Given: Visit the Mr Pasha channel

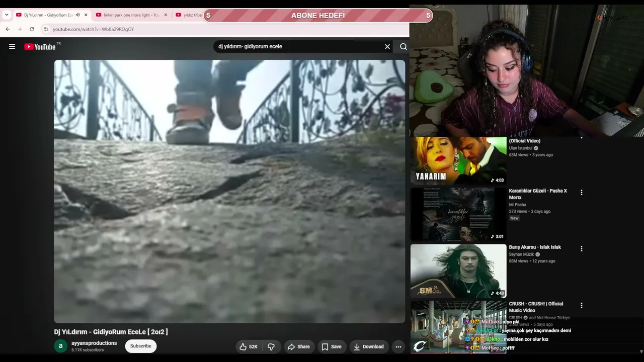Looking at the screenshot, I should coord(518,205).
